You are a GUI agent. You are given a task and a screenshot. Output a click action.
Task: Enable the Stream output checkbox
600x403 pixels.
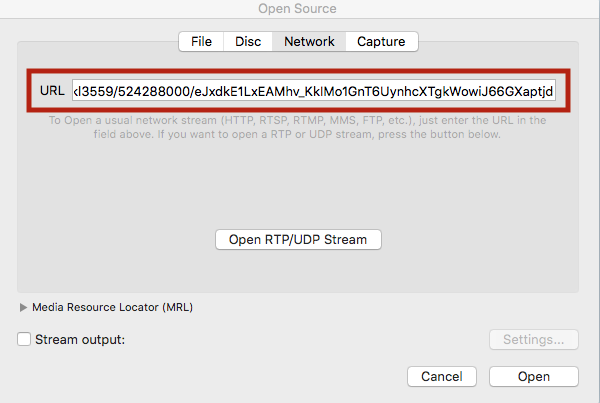pos(24,339)
